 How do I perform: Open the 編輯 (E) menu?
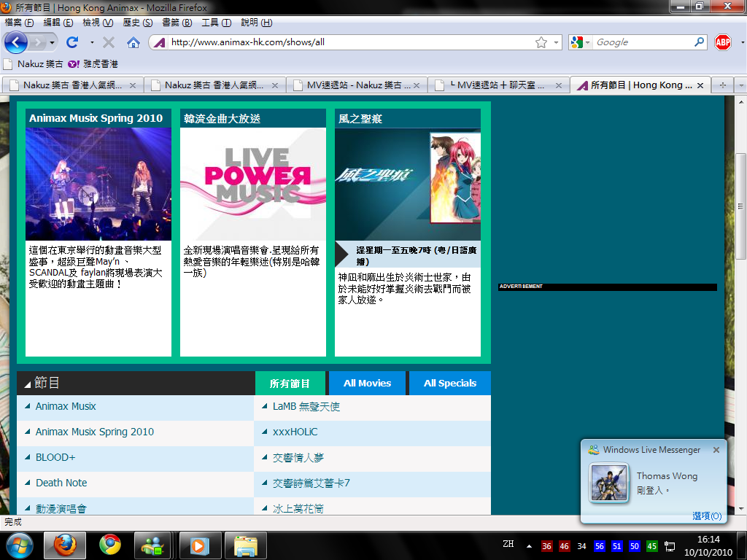pyautogui.click(x=58, y=23)
